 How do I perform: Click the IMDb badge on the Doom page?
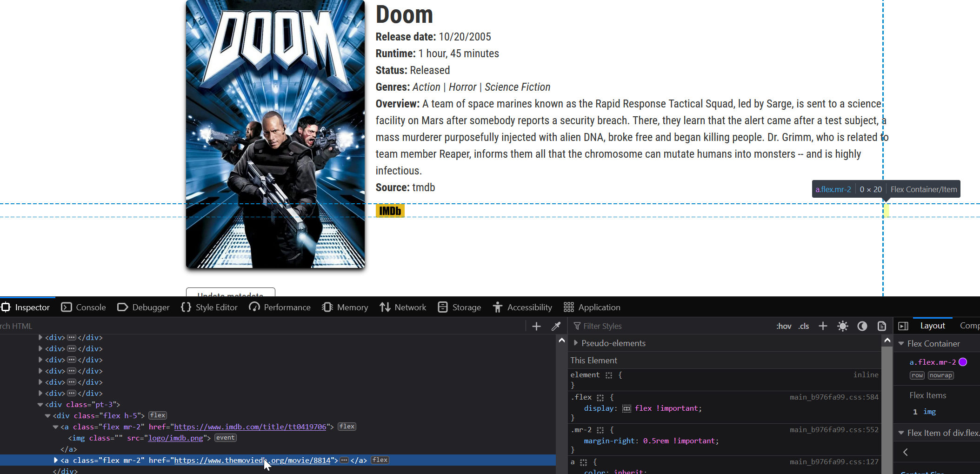click(390, 210)
